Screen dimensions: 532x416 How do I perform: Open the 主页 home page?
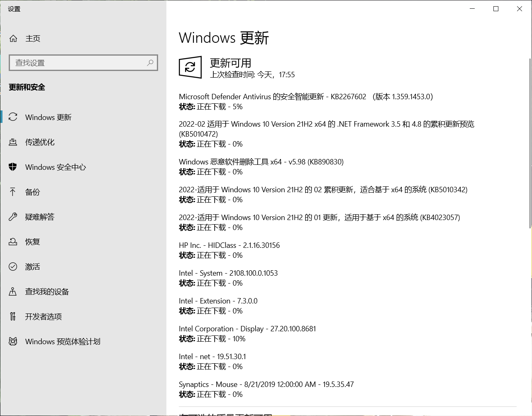[83, 39]
